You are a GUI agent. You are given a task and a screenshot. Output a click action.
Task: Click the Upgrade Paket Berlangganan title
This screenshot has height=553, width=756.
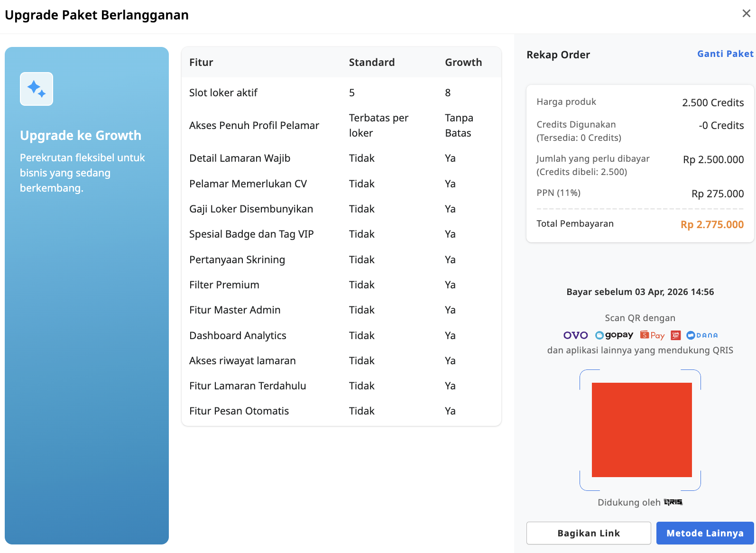97,15
